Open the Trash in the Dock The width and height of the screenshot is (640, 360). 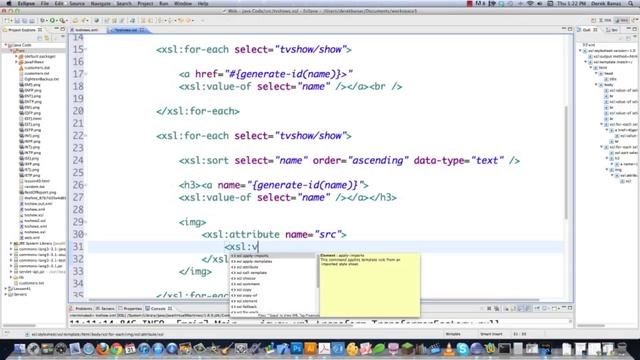[622, 349]
